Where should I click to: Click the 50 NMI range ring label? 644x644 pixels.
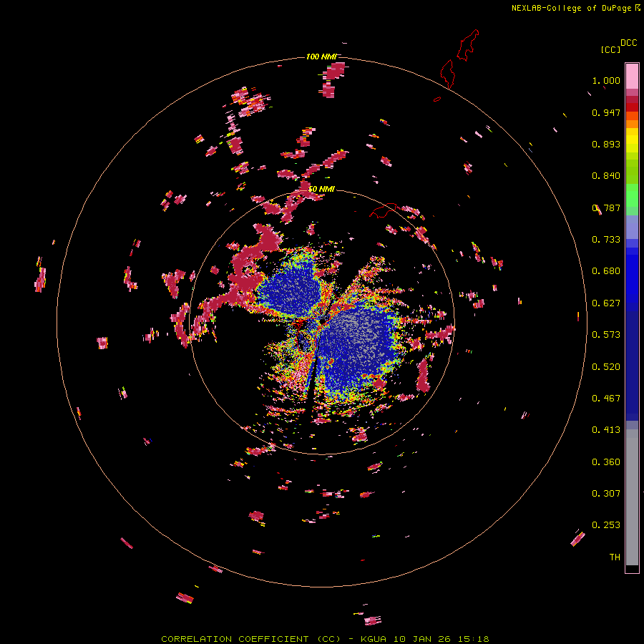pos(322,189)
